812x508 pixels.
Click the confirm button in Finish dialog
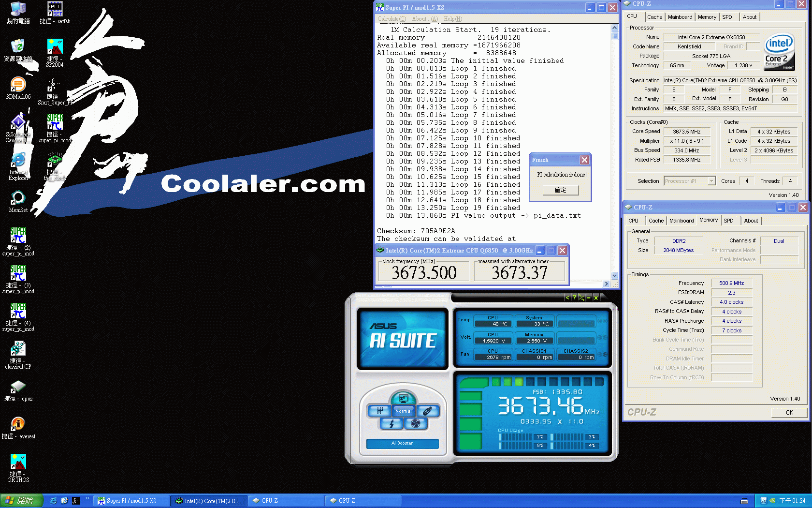click(560, 190)
